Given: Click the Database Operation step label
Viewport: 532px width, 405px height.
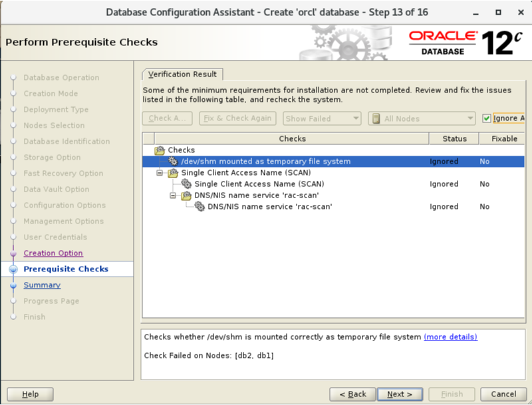Looking at the screenshot, I should coord(61,78).
